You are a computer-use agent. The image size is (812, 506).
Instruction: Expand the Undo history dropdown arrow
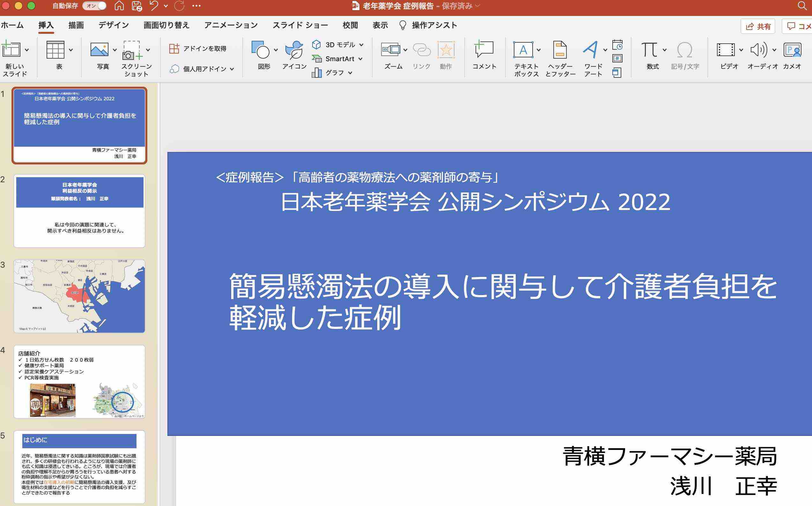point(166,6)
